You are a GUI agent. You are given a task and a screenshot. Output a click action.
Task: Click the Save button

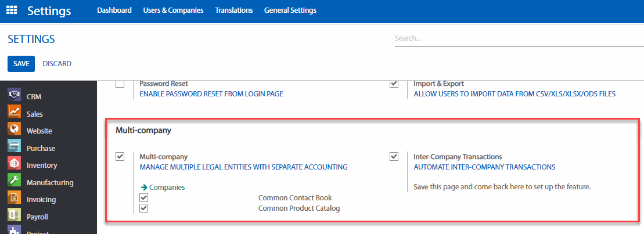pos(21,63)
